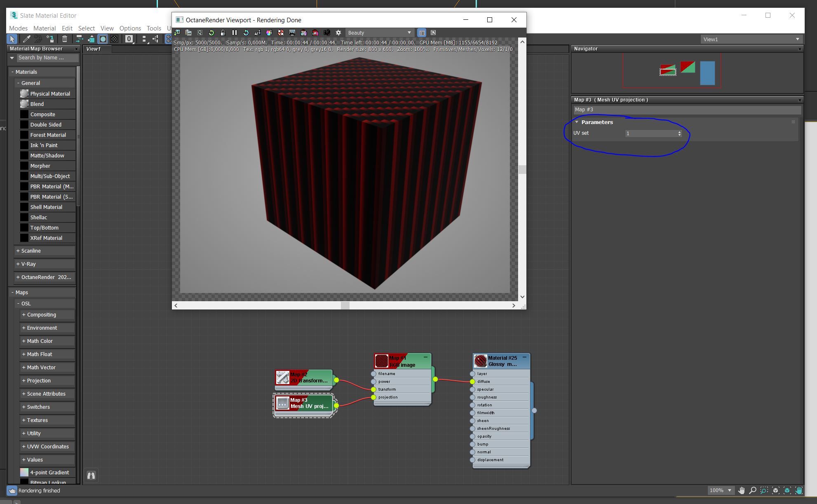Screen dimensions: 817x504
Task: Open the Beauty render pass dropdown
Action: click(379, 33)
